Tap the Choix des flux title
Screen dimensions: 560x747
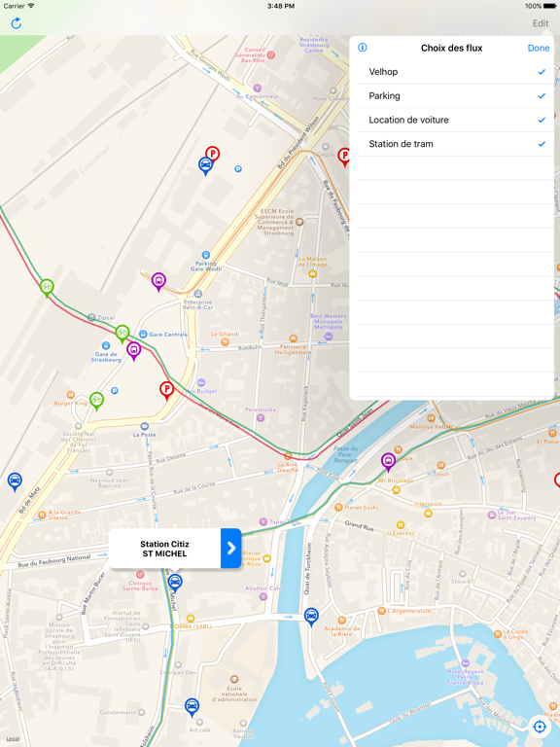click(x=451, y=48)
